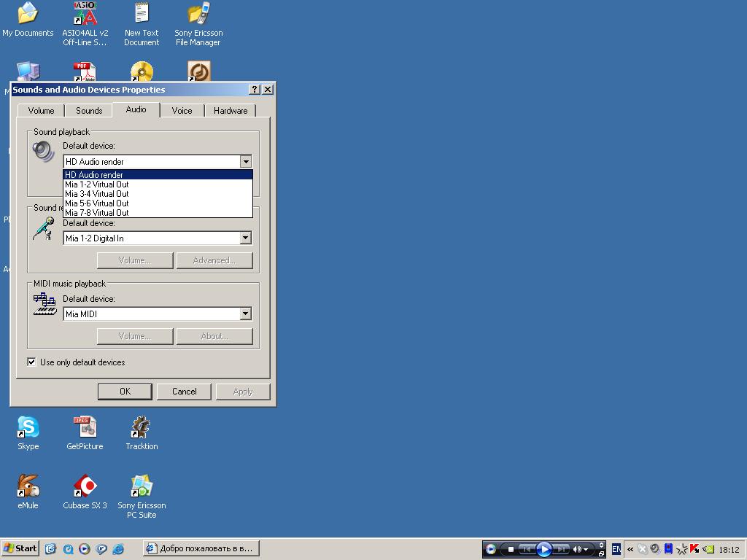Screen dimensions: 747x560
Task: Launch Tracktion from the desktop
Action: tap(142, 433)
